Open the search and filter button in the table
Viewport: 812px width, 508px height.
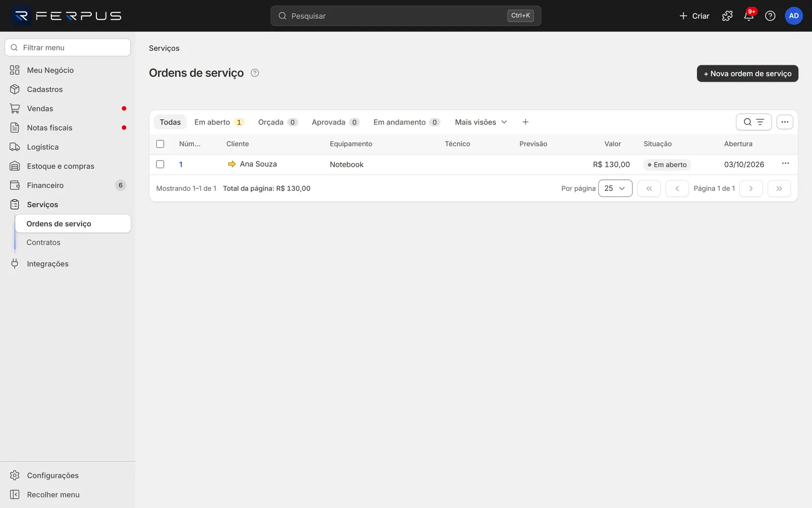754,122
